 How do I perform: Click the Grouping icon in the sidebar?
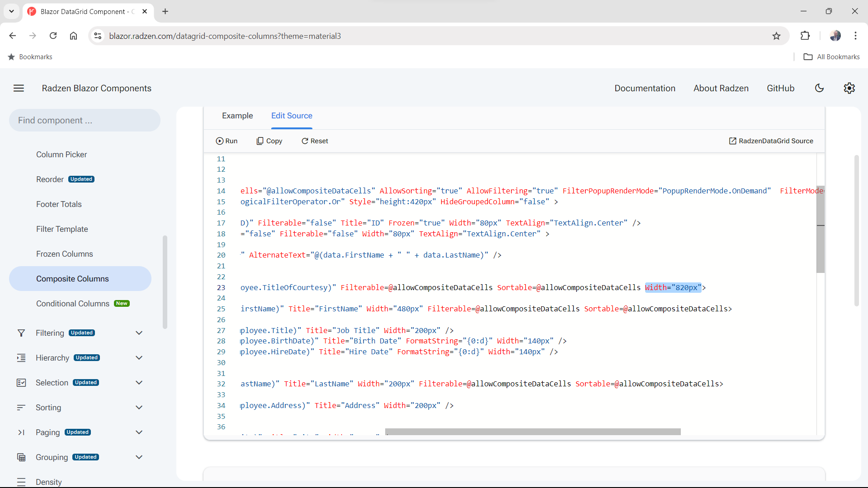click(21, 457)
